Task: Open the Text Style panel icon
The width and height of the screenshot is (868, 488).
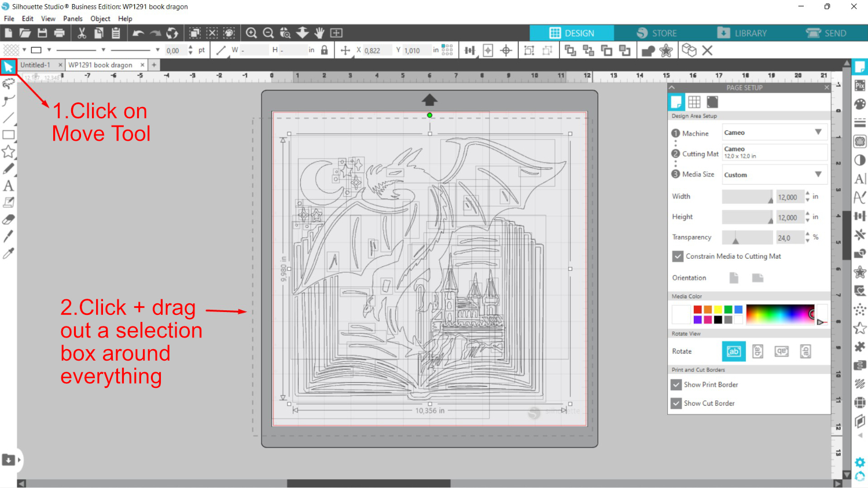Action: coord(860,179)
